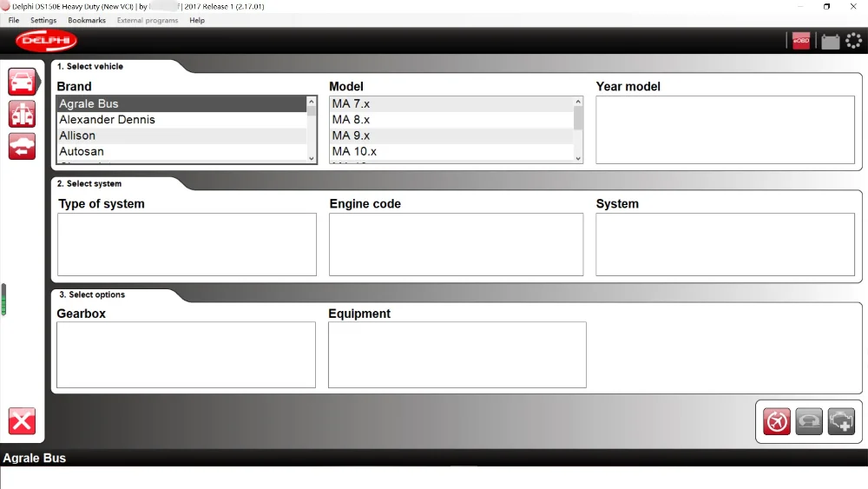The height and width of the screenshot is (489, 868).
Task: Select Autosan brand
Action: [181, 151]
